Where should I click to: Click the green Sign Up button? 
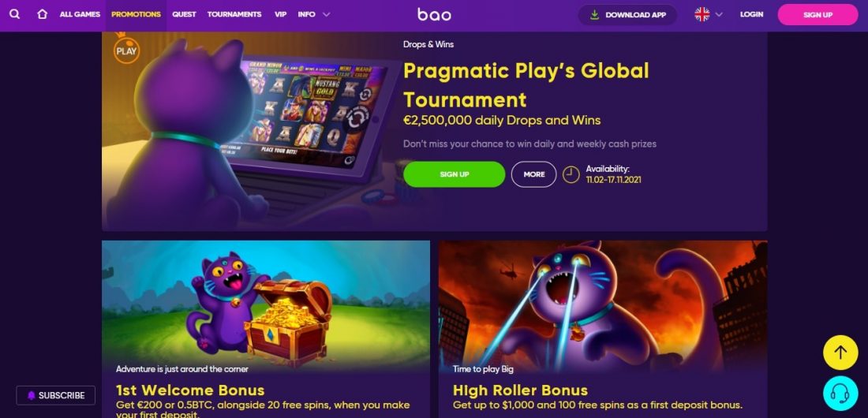(454, 174)
